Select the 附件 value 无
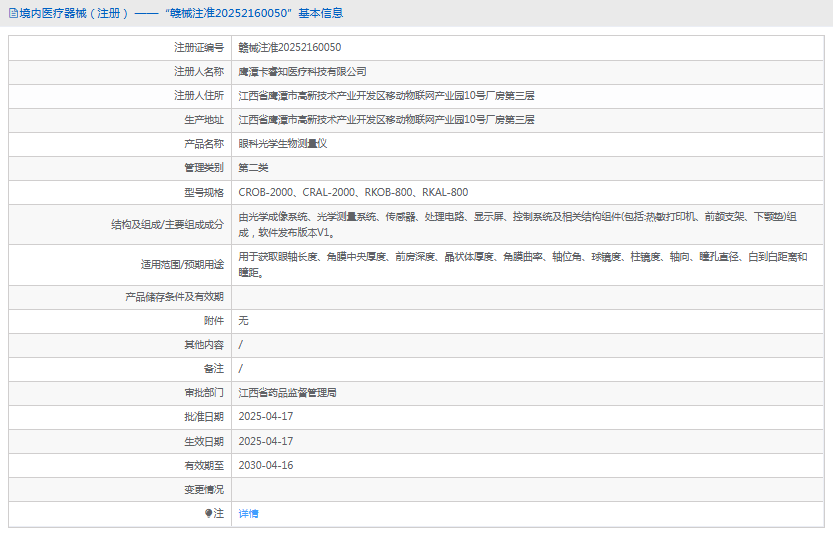833x535 pixels. point(243,321)
